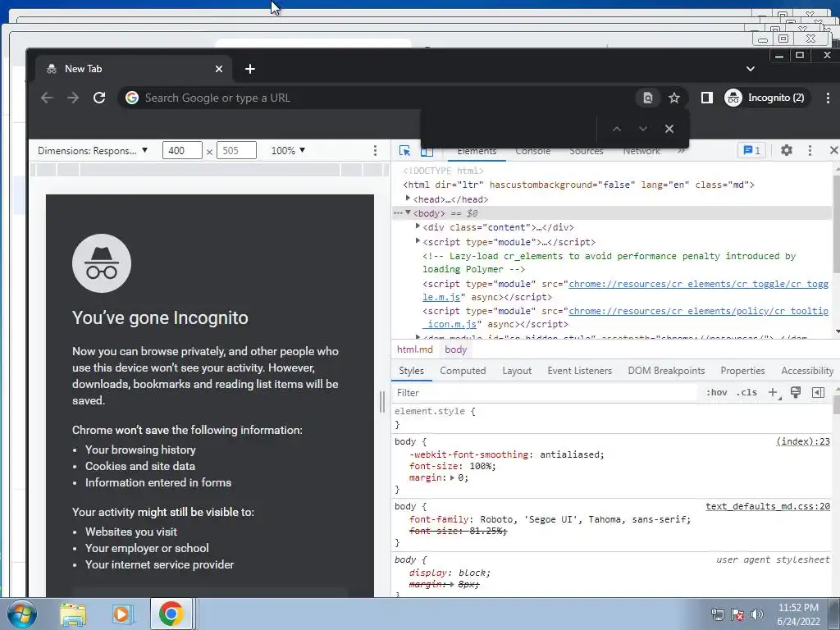Viewport: 840px width, 630px height.
Task: Open the cr_toggle.m.js source link
Action: [698, 284]
